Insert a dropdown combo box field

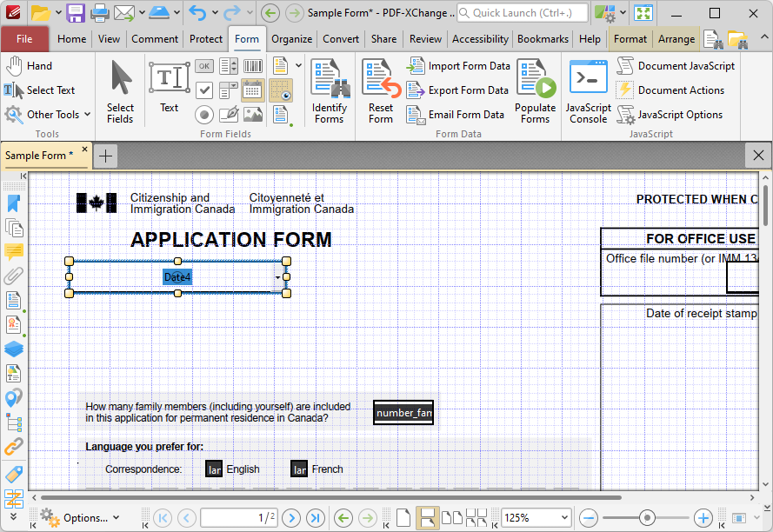tap(229, 90)
